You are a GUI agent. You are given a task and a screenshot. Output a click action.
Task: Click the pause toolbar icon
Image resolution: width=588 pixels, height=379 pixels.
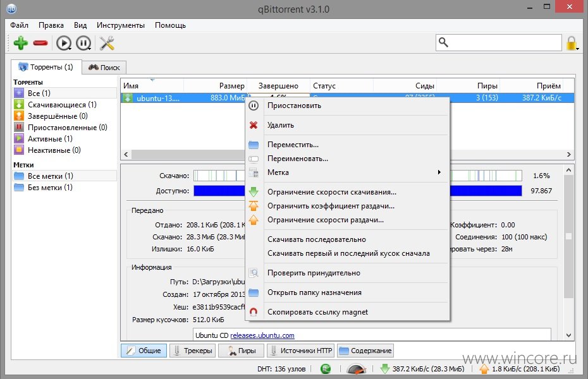pos(83,43)
